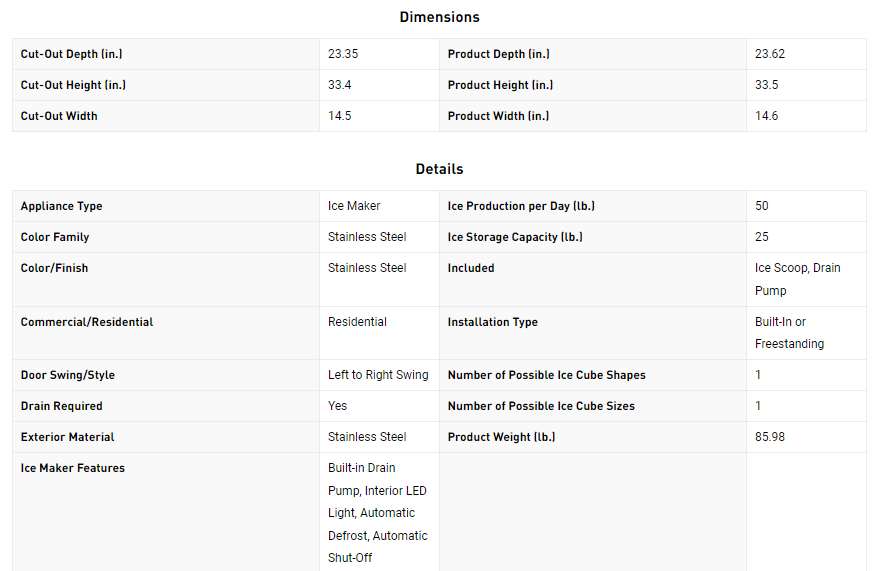This screenshot has width=880, height=571.
Task: Select the Built-In or Freestanding value
Action: [x=789, y=332]
